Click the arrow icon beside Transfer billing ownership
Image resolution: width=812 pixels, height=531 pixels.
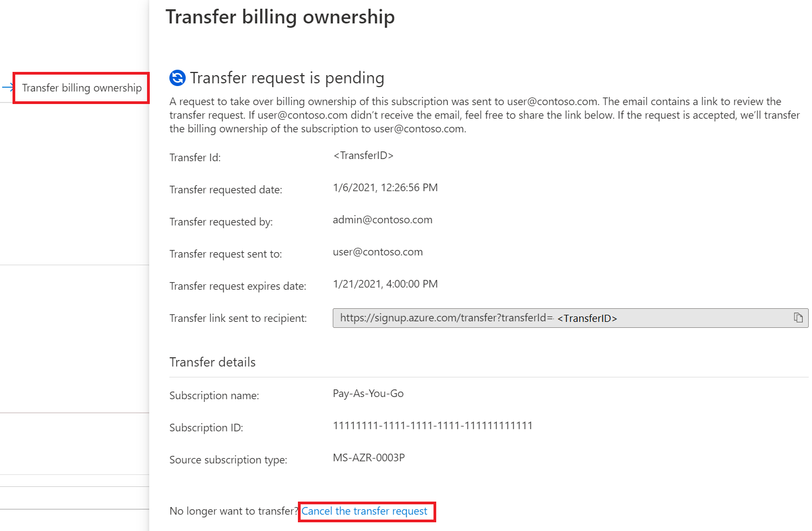(8, 87)
